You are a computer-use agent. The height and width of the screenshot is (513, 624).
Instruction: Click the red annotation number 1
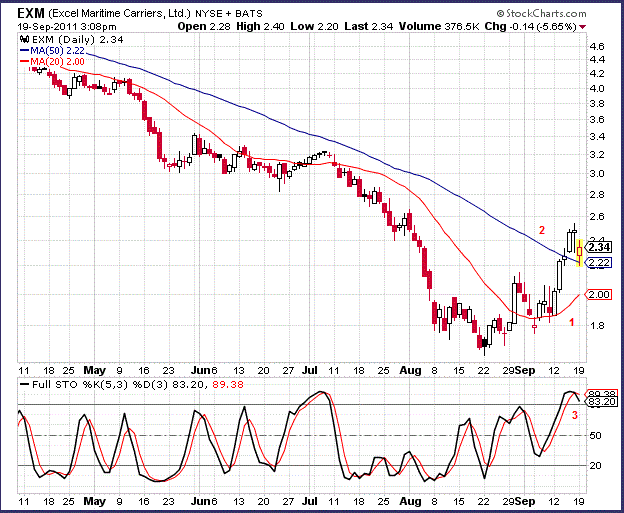click(571, 322)
